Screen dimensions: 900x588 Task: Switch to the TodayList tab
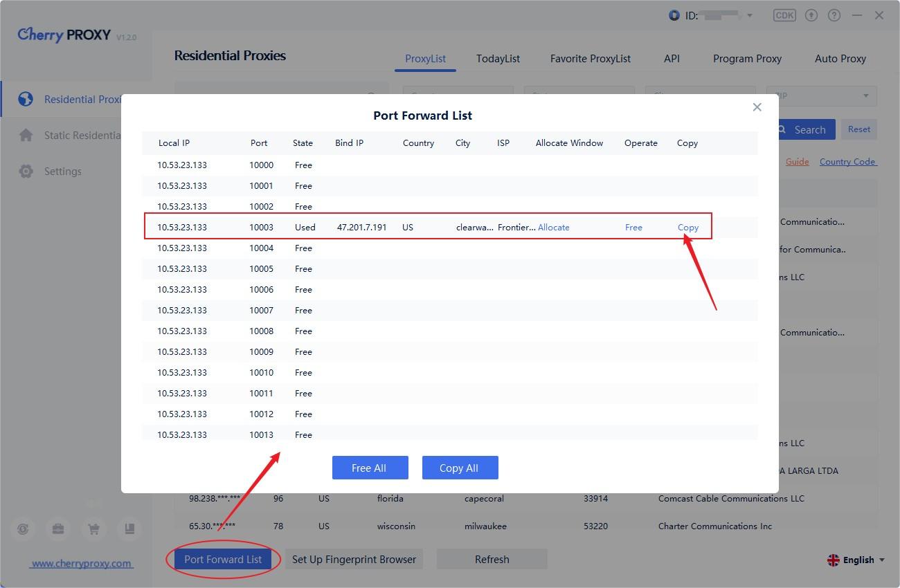click(498, 59)
